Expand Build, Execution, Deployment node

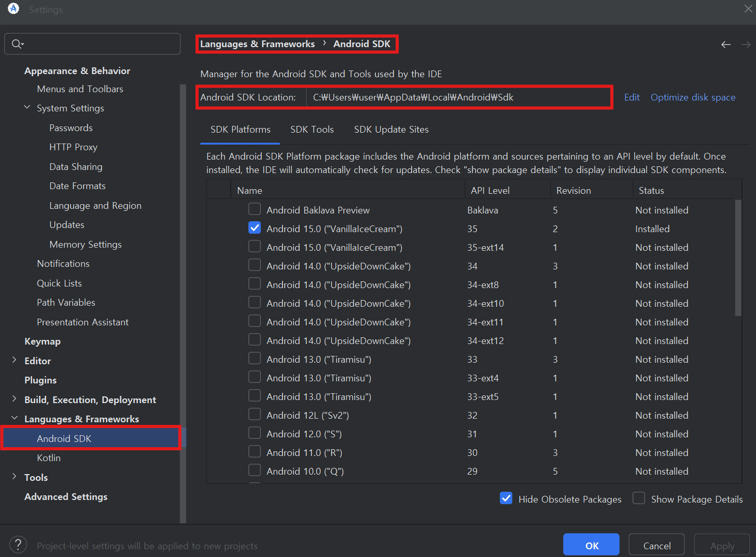[x=15, y=399]
